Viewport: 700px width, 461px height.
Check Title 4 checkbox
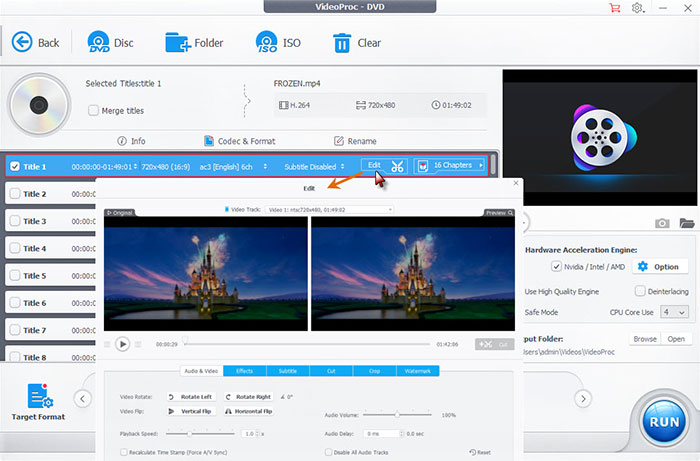(15, 248)
